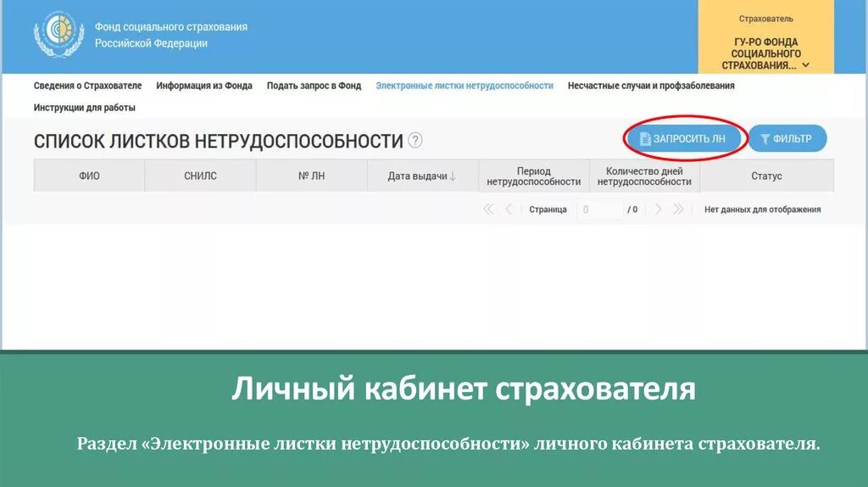The height and width of the screenshot is (487, 868).
Task: Click the ГУ-РО ФОНДА СОЦИАЛЬНОГО СТРАХОВАНИЯ name
Action: pos(761,53)
